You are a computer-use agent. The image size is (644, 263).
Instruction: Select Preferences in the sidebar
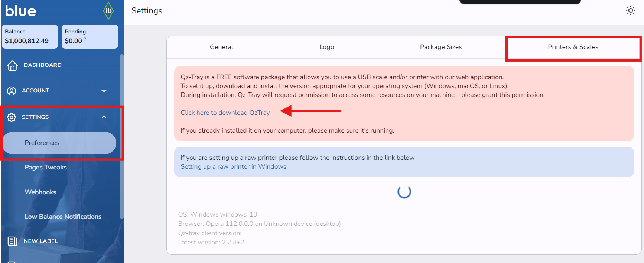pos(42,143)
